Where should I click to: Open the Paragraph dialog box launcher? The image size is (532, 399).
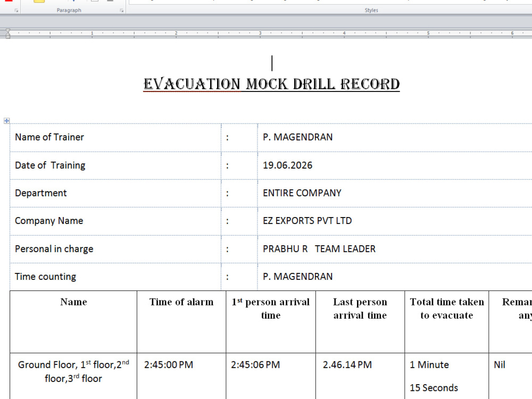coord(121,11)
